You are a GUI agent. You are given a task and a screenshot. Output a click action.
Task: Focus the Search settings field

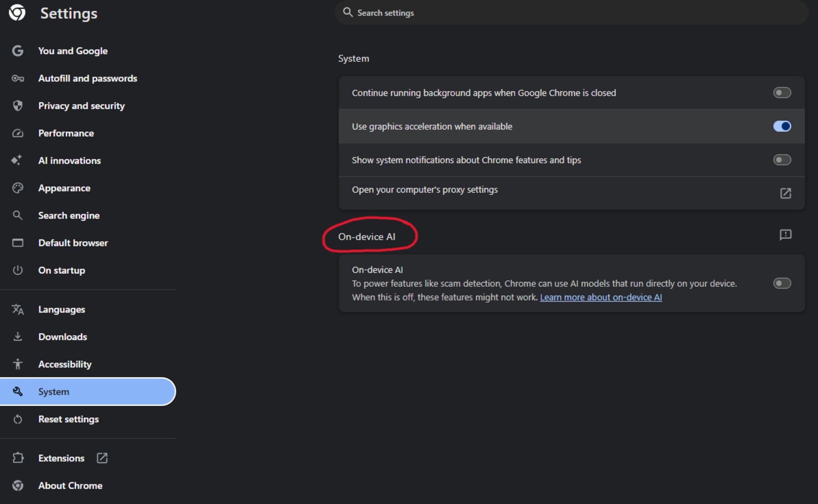pyautogui.click(x=571, y=12)
